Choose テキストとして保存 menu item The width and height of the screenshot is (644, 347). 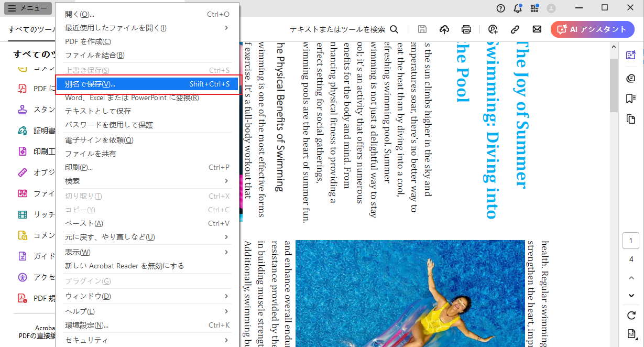(x=147, y=111)
